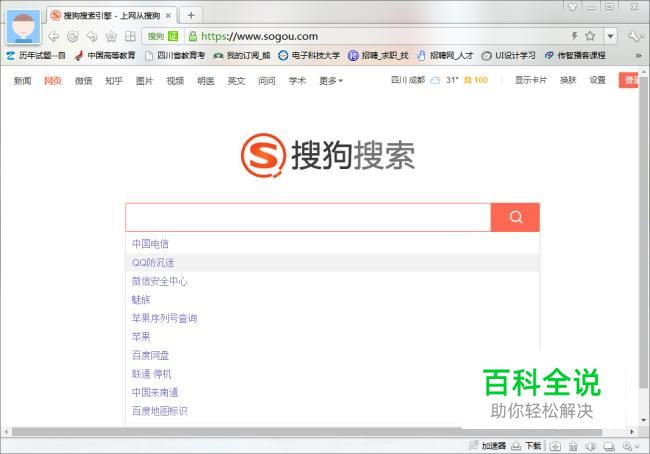650x454 pixels.
Task: Reload the page with refresh icon
Action: click(x=73, y=36)
